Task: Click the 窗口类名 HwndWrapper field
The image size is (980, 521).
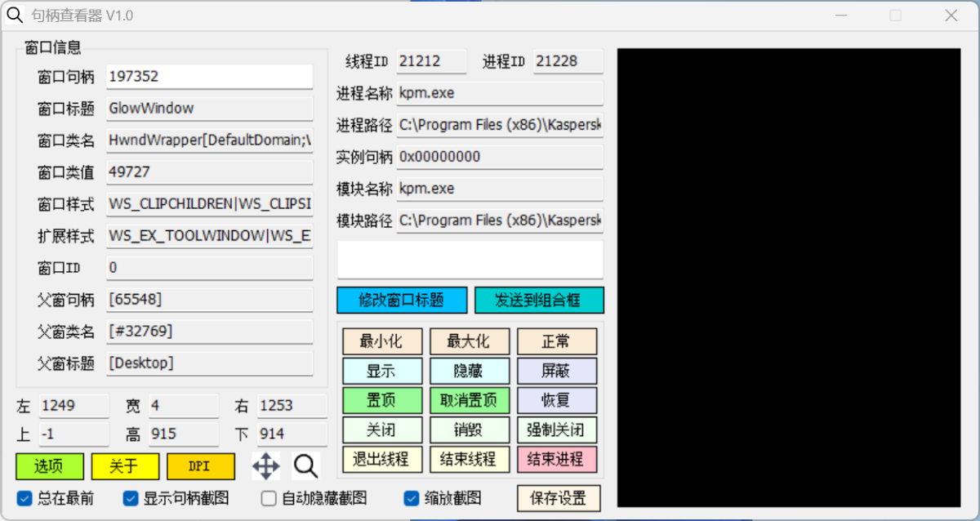Action: tap(210, 140)
